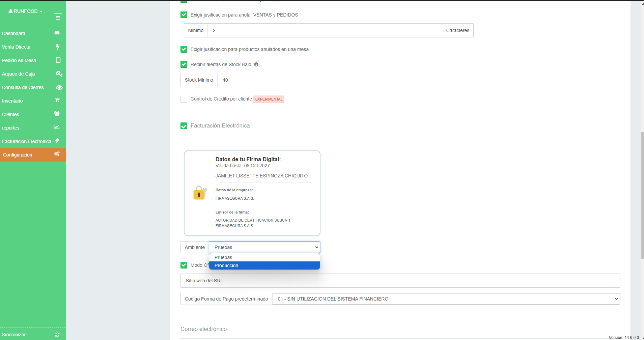Click the page vertical scrollbar thumb
This screenshot has width=644, height=340.
[642, 196]
